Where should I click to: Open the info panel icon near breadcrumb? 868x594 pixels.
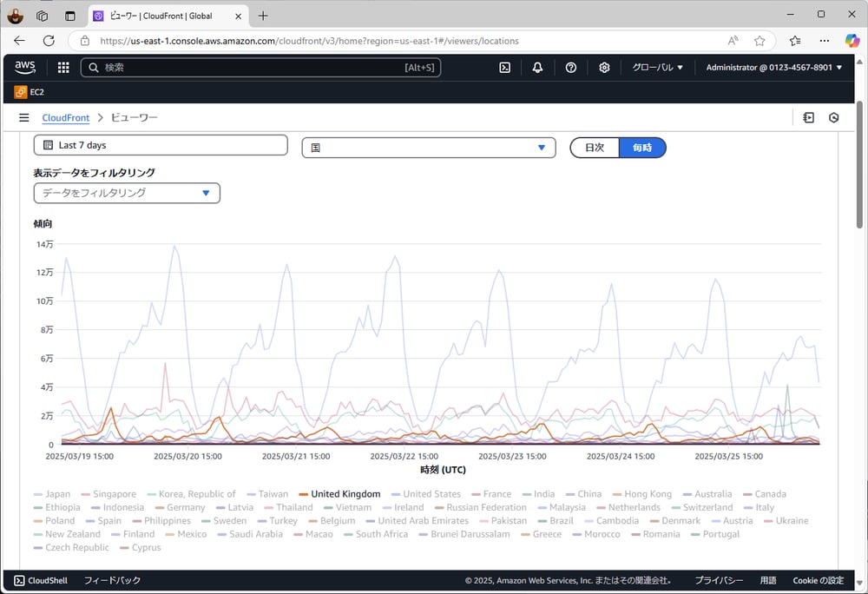[x=808, y=117]
